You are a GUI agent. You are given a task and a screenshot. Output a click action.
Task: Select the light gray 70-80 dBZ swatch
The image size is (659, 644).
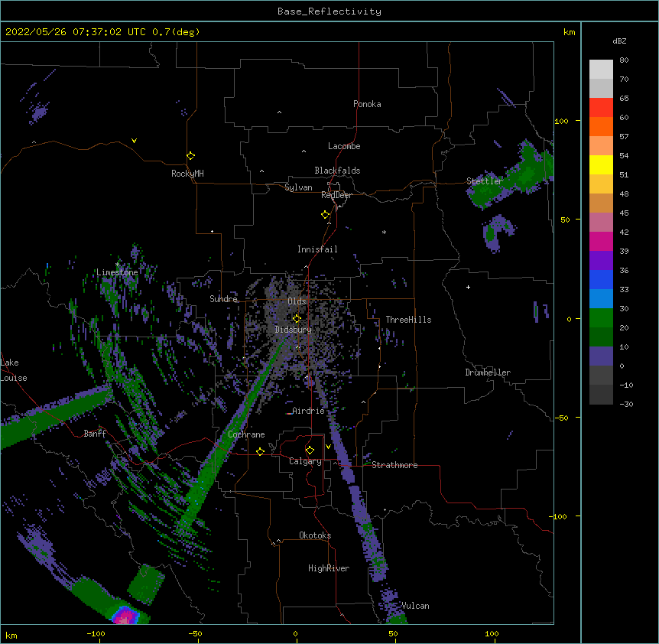pyautogui.click(x=601, y=70)
